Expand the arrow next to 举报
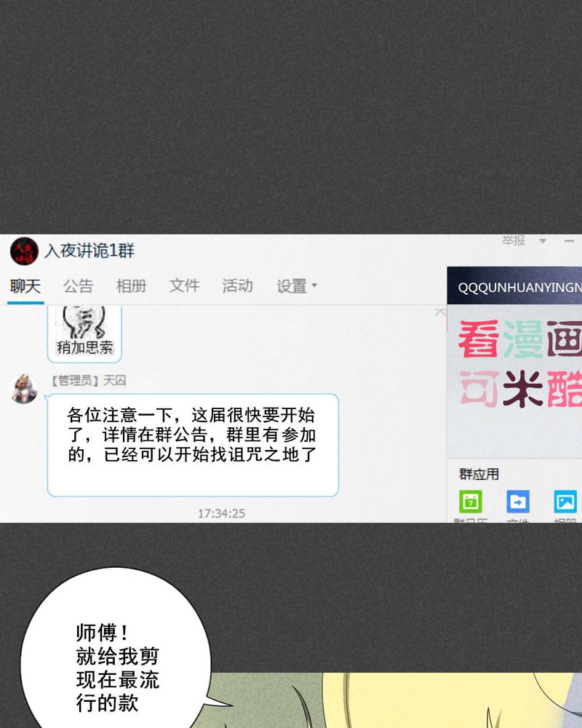Screen dimensions: 582x728 [542, 241]
